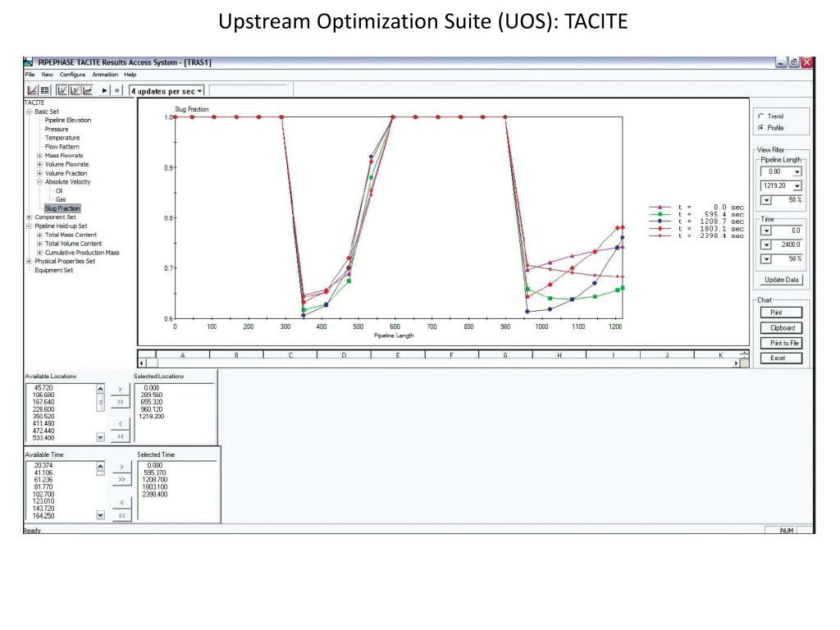Open Pipeline Length 0.00 dropdown

point(797,172)
